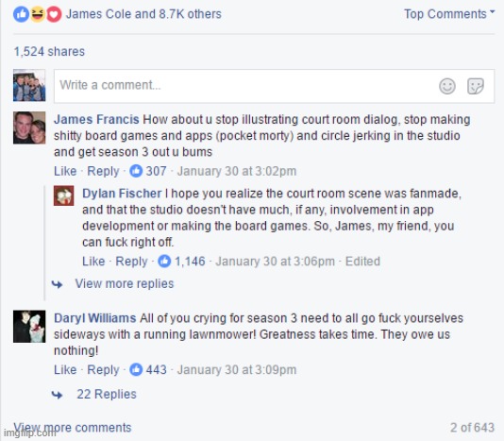This screenshot has height=441, width=504.
Task: Reply to James Francis's comment
Action: click(103, 171)
